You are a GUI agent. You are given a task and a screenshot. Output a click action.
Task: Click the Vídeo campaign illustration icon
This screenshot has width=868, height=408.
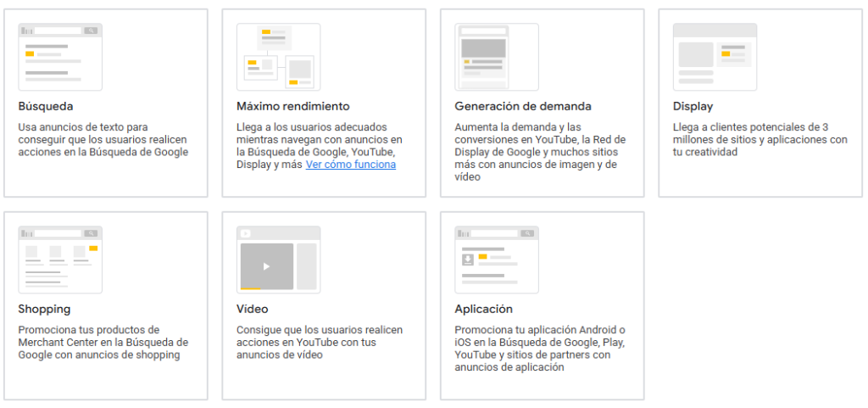(278, 260)
